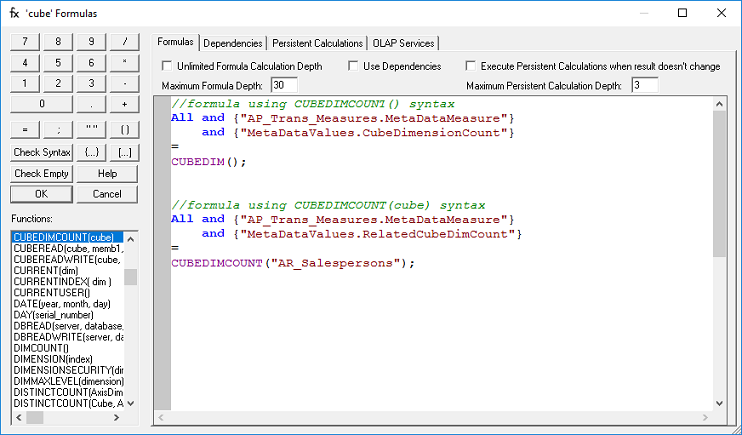Toggle the Use Dependencies checkbox
The height and width of the screenshot is (435, 742).
coord(354,66)
